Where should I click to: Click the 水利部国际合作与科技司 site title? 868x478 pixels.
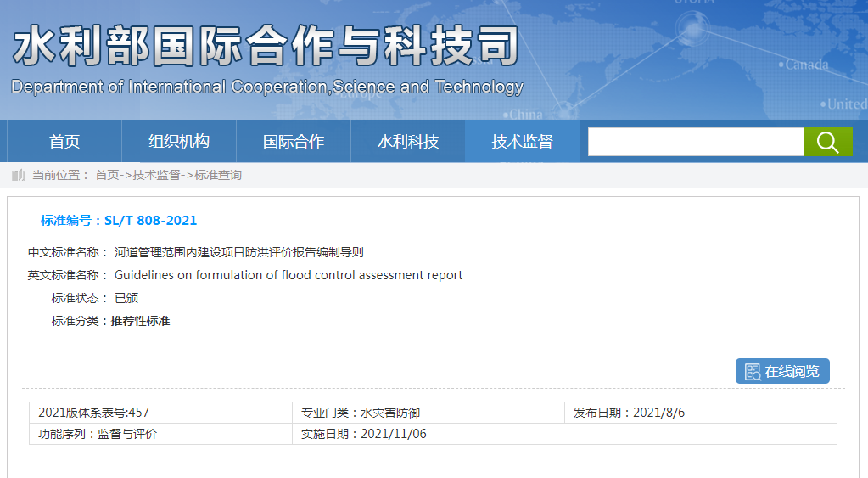pos(265,45)
